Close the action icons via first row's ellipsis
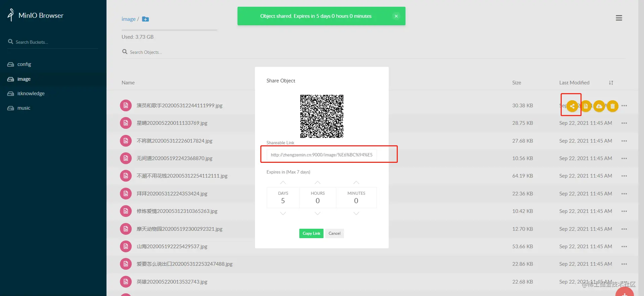 pos(624,106)
